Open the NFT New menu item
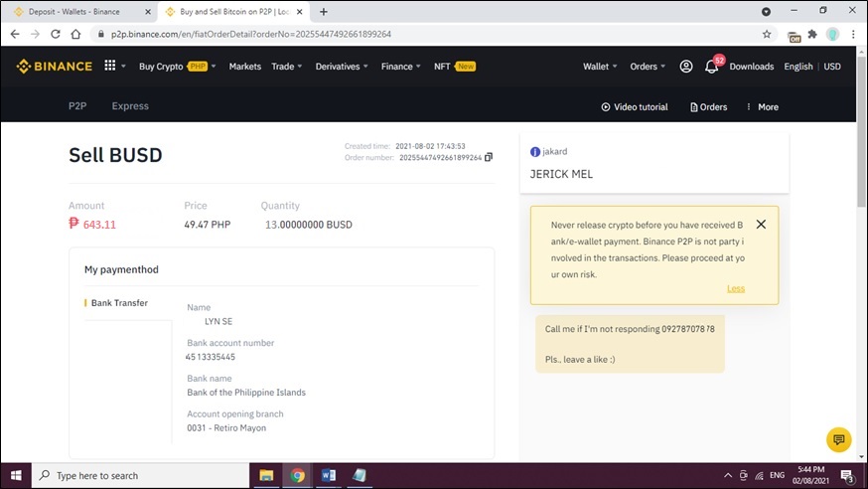This screenshot has height=489, width=868. (x=455, y=67)
